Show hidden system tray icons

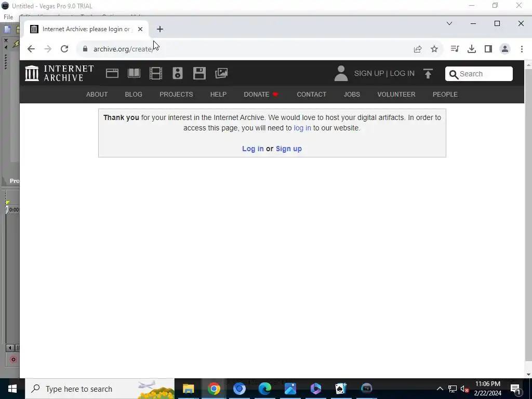(x=440, y=389)
